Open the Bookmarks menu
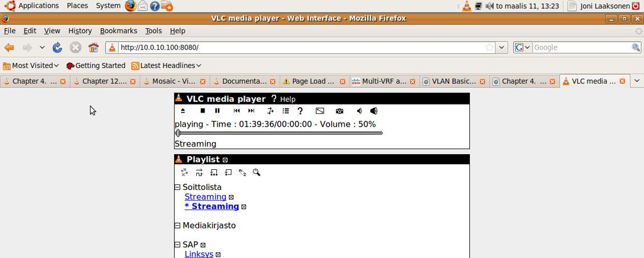This screenshot has height=258, width=644. (119, 31)
